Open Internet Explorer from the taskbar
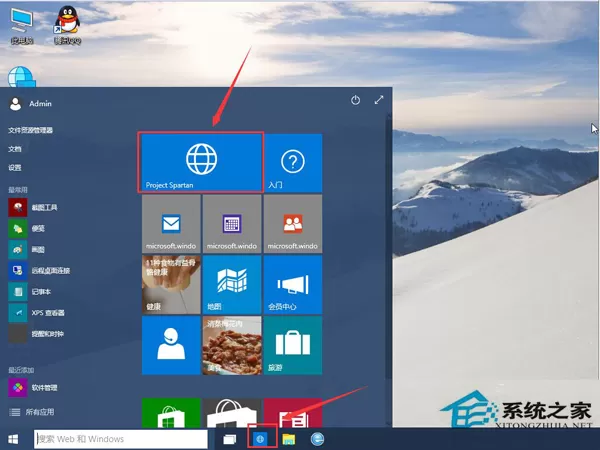The image size is (600, 450). [x=317, y=439]
